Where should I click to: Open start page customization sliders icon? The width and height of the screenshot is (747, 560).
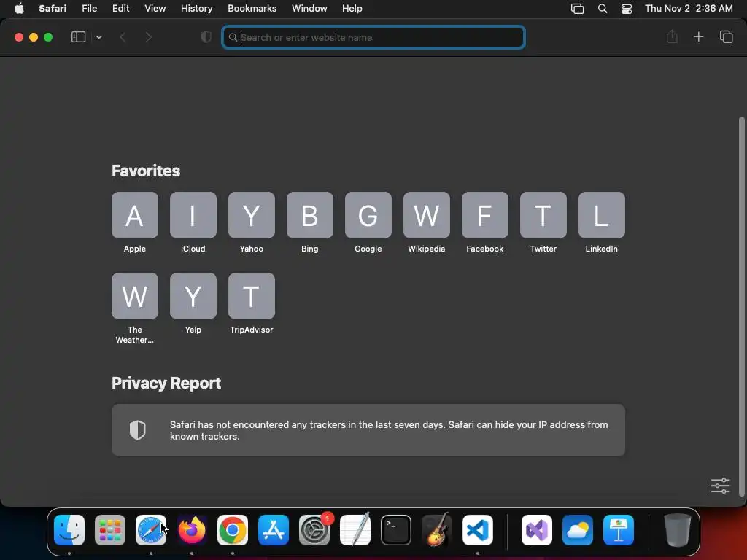[x=720, y=486]
